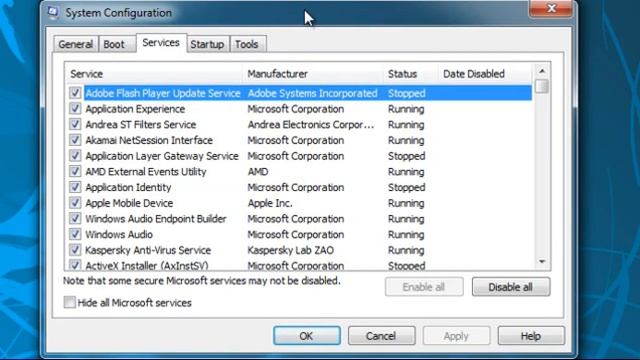Sort by the Status column header
This screenshot has width=640, height=360.
(x=411, y=74)
